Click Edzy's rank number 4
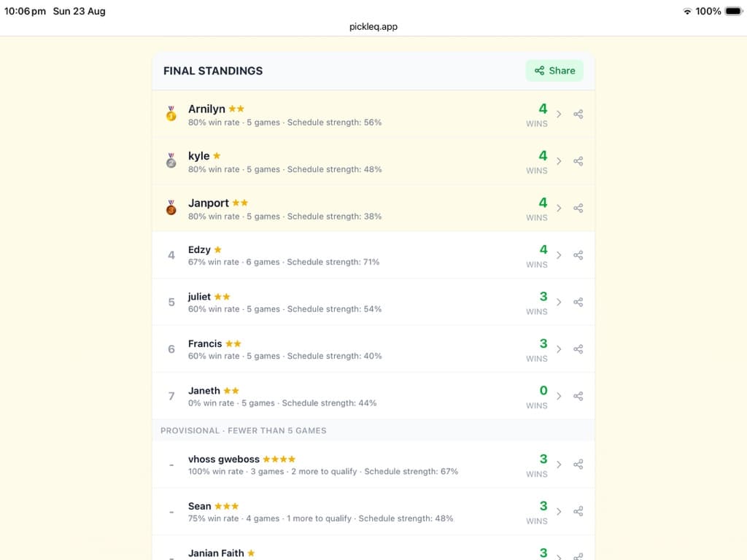Image resolution: width=747 pixels, height=560 pixels. (171, 255)
